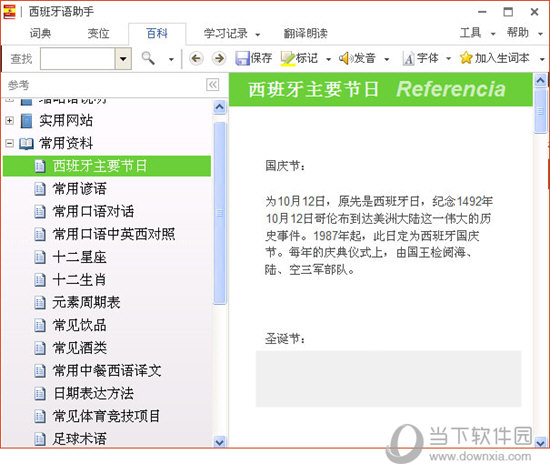Open the 发音 dropdown arrow
Screen dimensions: 550x464
tap(387, 59)
